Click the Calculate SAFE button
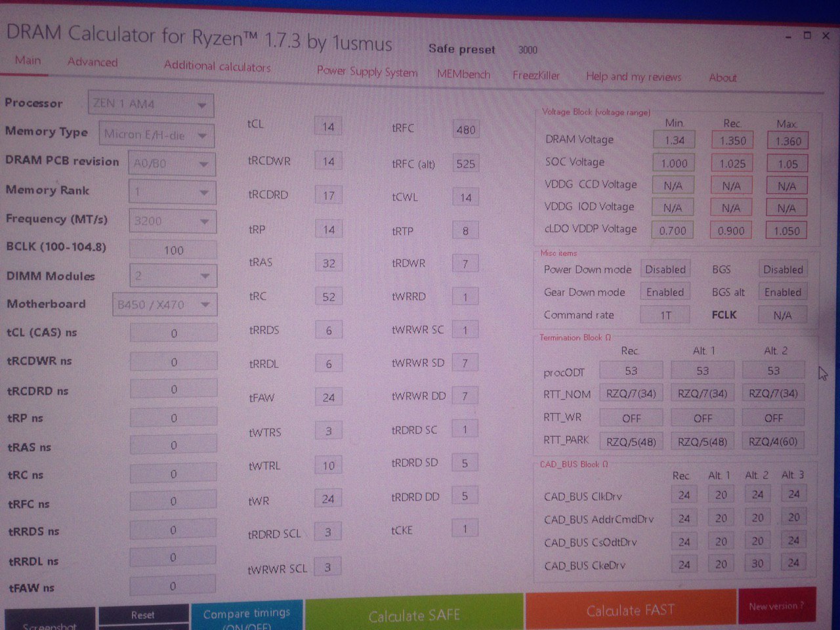The image size is (840, 630). pyautogui.click(x=414, y=614)
